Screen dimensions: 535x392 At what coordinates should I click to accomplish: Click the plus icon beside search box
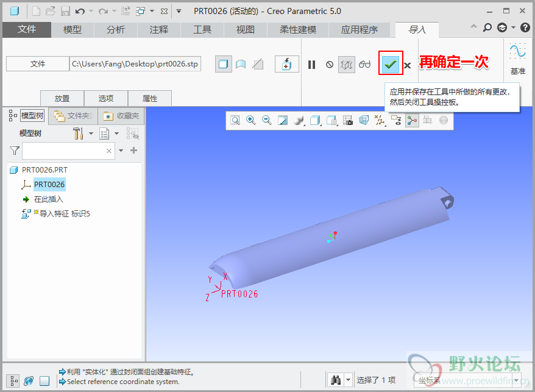134,150
